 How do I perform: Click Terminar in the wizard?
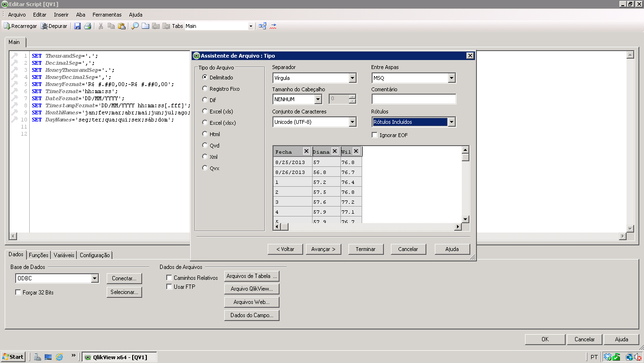pyautogui.click(x=366, y=249)
